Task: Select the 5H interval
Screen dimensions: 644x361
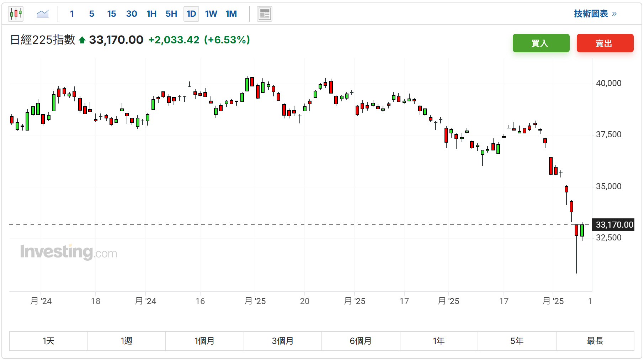Action: [171, 14]
